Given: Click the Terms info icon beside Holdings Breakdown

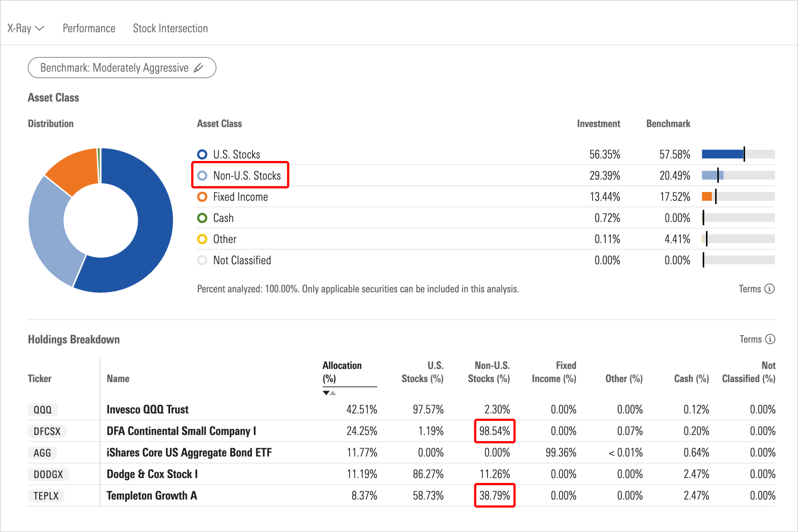Looking at the screenshot, I should pyautogui.click(x=770, y=339).
